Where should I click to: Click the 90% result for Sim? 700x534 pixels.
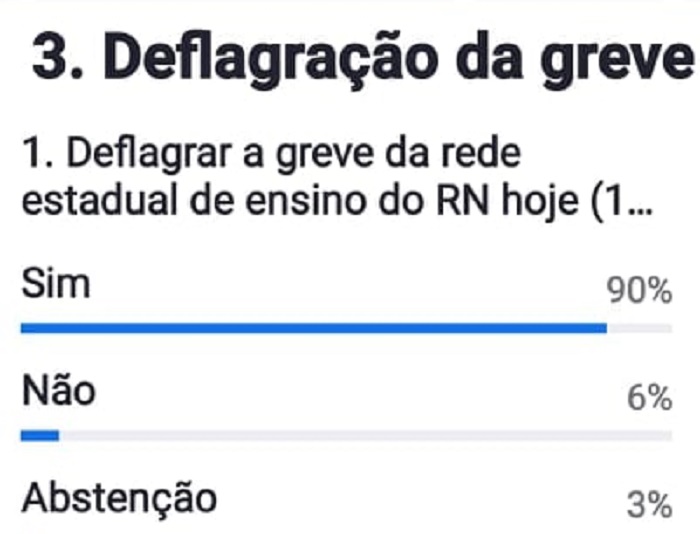(639, 290)
